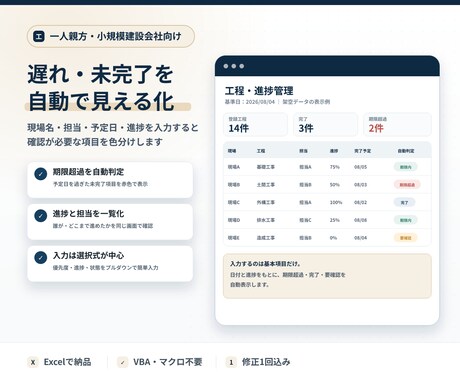Click the check icon next to VBA・マクロ不要
This screenshot has height=380, width=460.
click(123, 362)
